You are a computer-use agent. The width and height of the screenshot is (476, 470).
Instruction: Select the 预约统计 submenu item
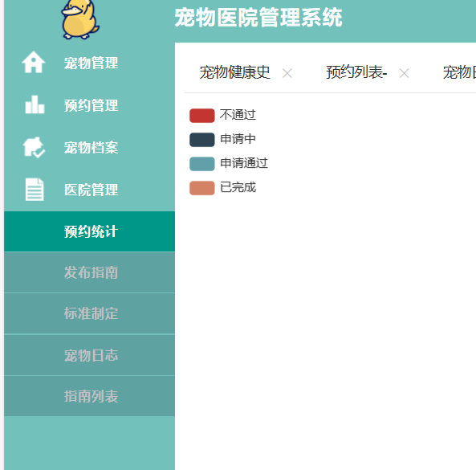coord(90,231)
